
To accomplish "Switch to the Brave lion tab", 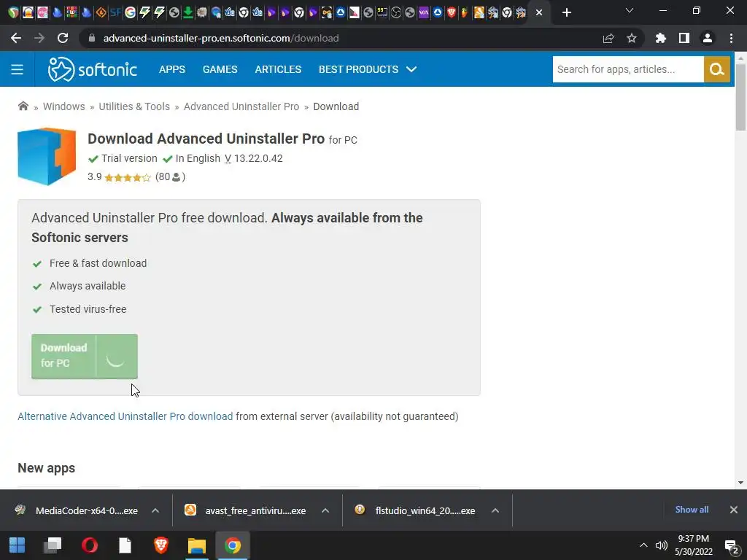I will pos(451,12).
